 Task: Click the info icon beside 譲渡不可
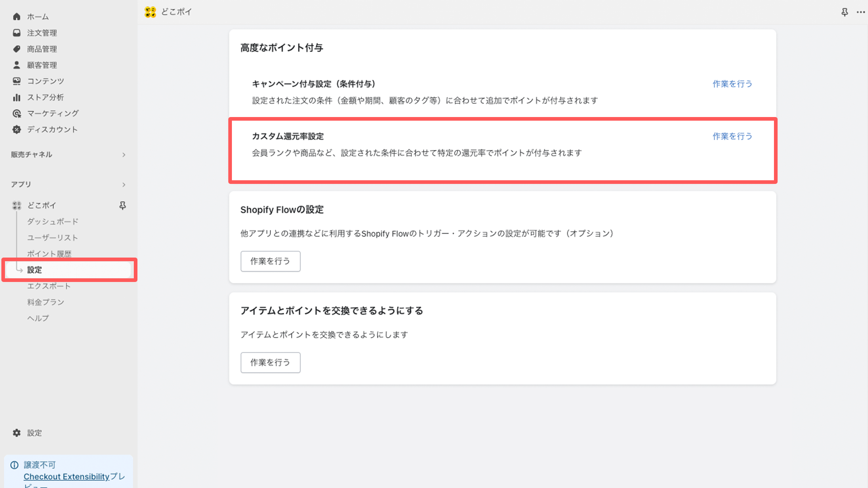coord(14,465)
